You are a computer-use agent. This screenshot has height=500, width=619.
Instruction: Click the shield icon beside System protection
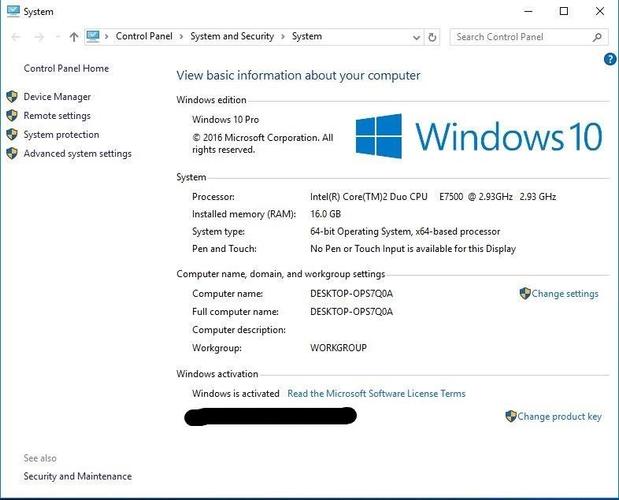(x=12, y=135)
